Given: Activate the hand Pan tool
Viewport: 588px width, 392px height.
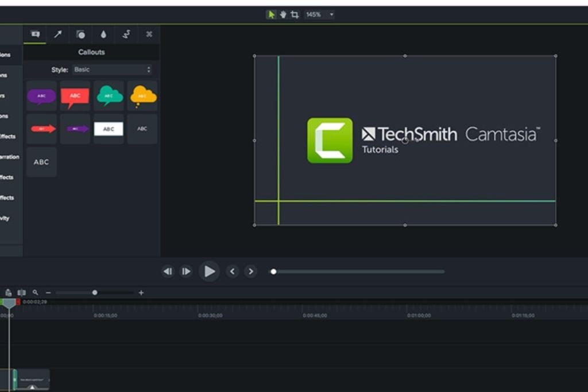Looking at the screenshot, I should (x=283, y=14).
